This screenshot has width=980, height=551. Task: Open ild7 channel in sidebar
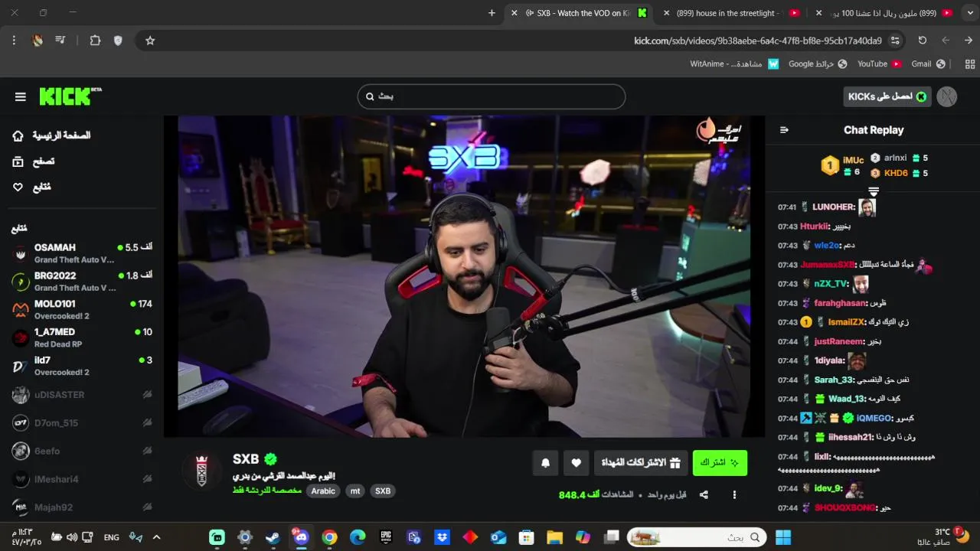[82, 366]
